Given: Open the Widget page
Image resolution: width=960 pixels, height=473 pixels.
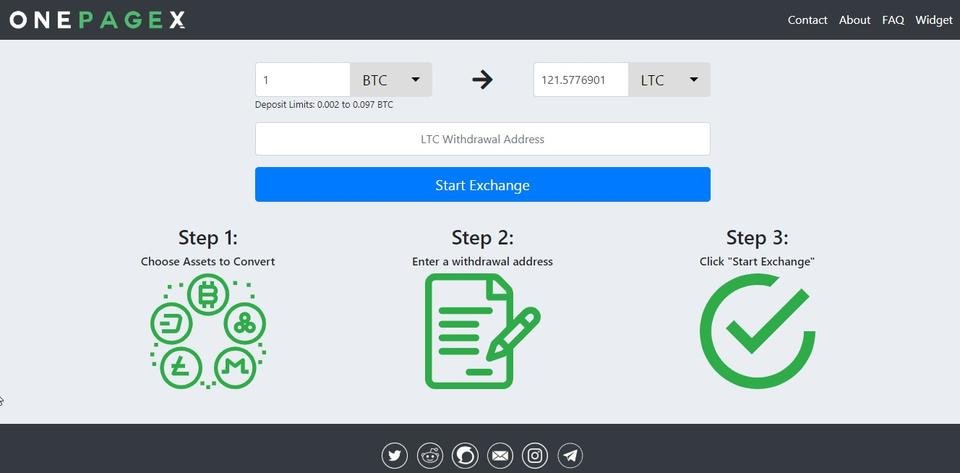Looking at the screenshot, I should tap(934, 20).
